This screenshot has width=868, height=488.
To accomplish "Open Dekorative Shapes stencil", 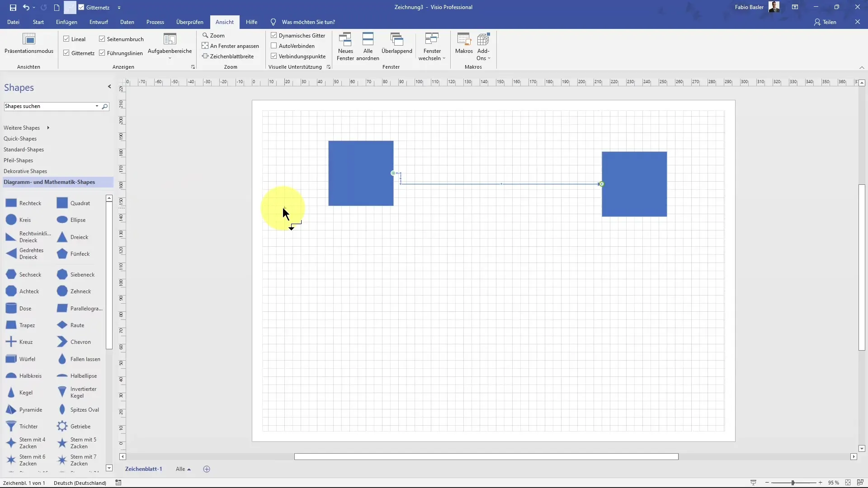I will coord(25,171).
